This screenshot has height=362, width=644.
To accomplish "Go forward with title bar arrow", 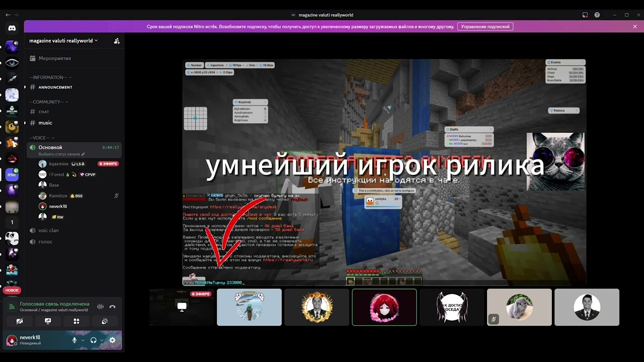I will click(17, 15).
